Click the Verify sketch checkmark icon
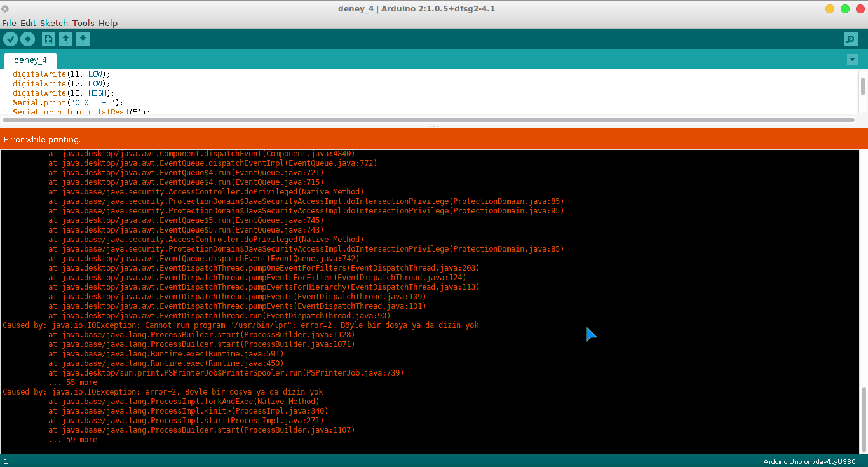The image size is (868, 467). coord(10,39)
